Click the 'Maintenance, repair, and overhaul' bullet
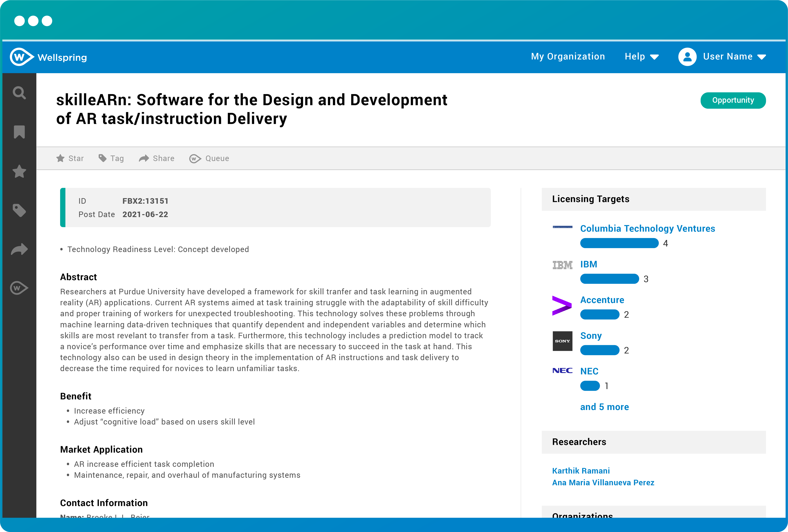This screenshot has height=532, width=788. [x=187, y=475]
